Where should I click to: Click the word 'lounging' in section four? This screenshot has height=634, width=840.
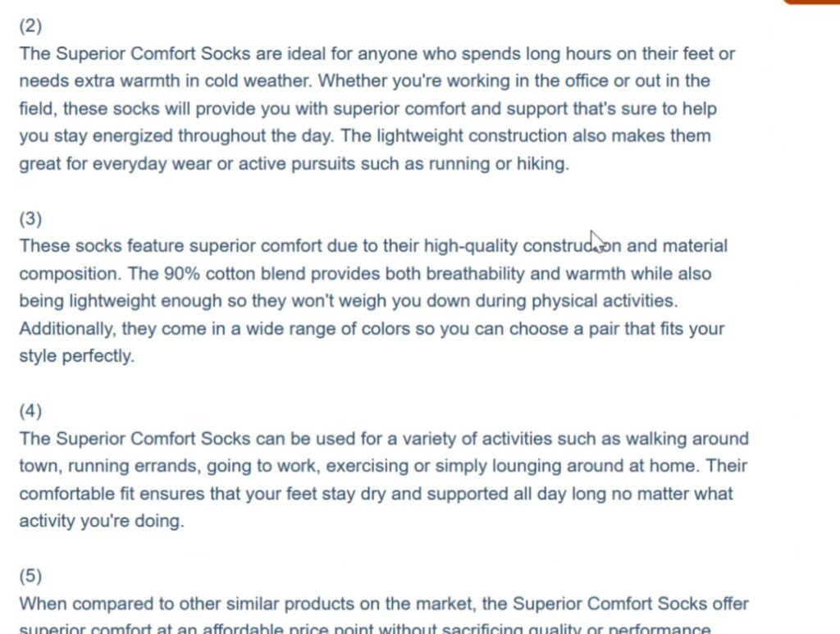tap(527, 466)
